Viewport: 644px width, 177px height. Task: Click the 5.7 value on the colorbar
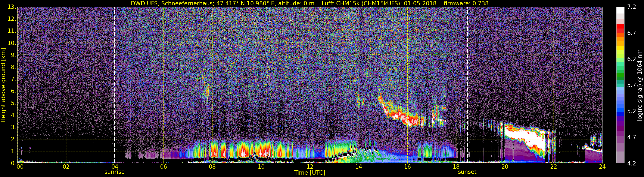pos(632,85)
